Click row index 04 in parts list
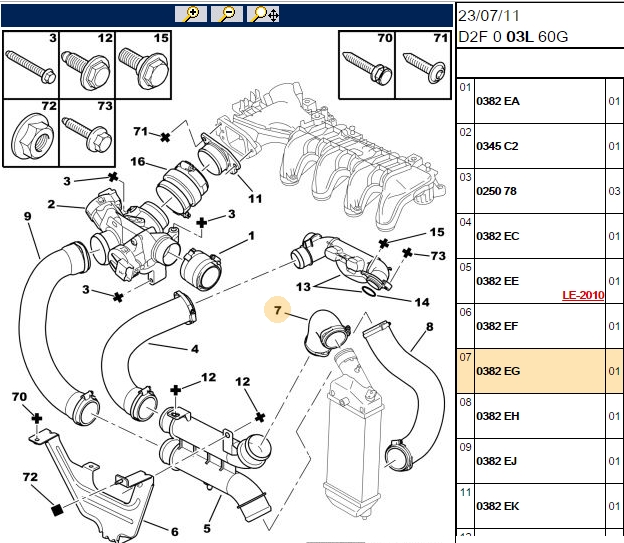The height and width of the screenshot is (543, 624). click(x=465, y=222)
